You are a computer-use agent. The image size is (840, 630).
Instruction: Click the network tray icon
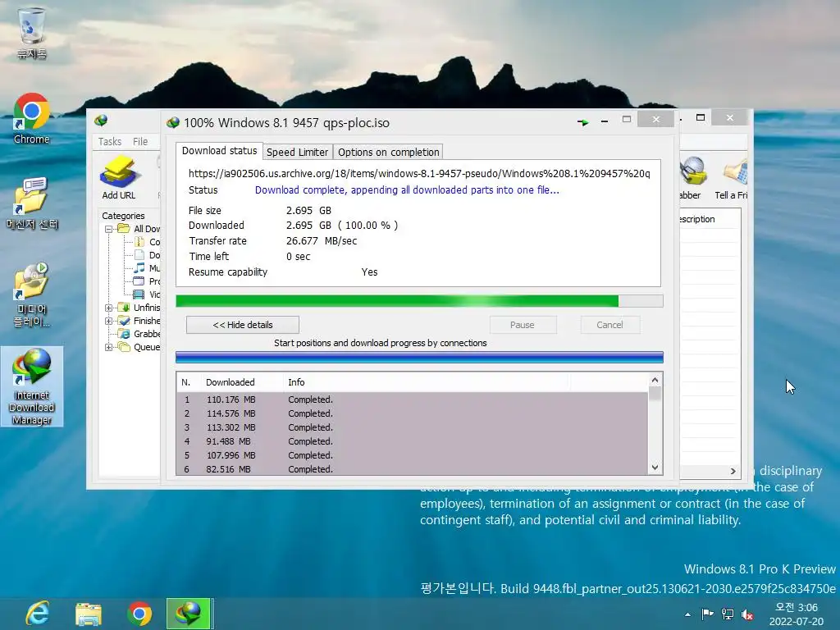click(x=728, y=614)
